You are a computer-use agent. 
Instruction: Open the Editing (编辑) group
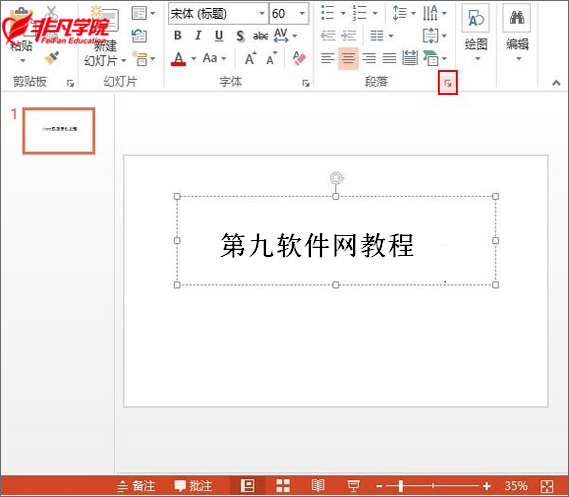tap(517, 33)
